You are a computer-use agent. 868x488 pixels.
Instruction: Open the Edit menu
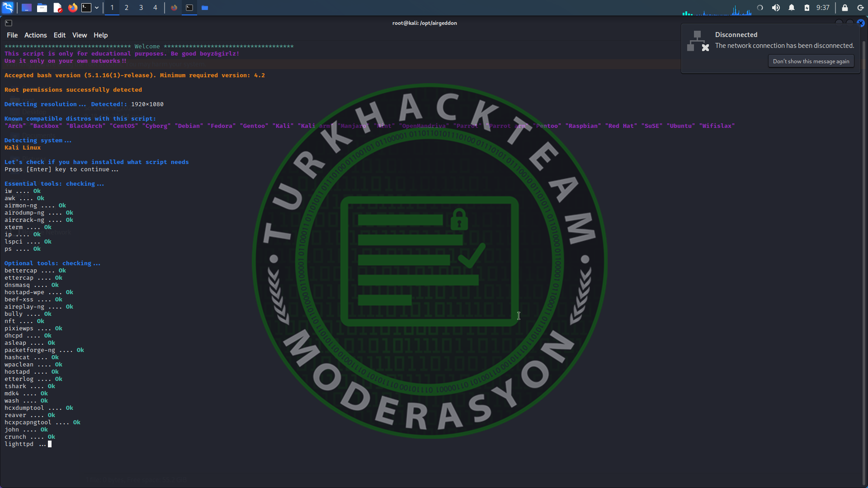[60, 35]
